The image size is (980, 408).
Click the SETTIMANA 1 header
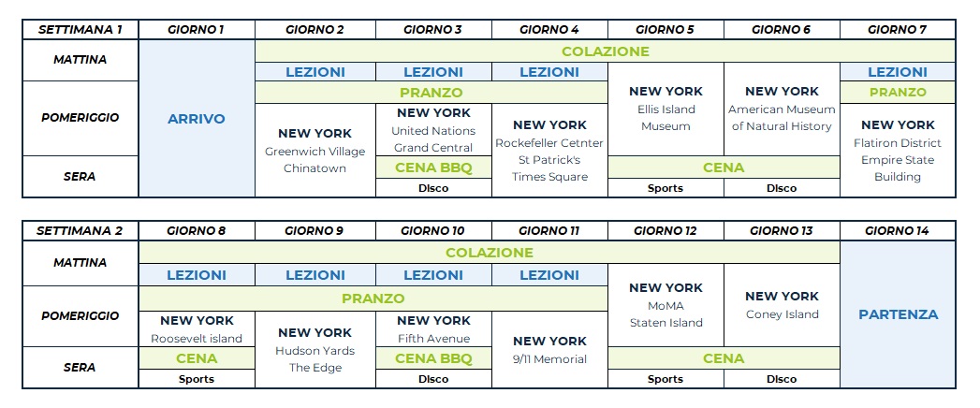tap(80, 29)
